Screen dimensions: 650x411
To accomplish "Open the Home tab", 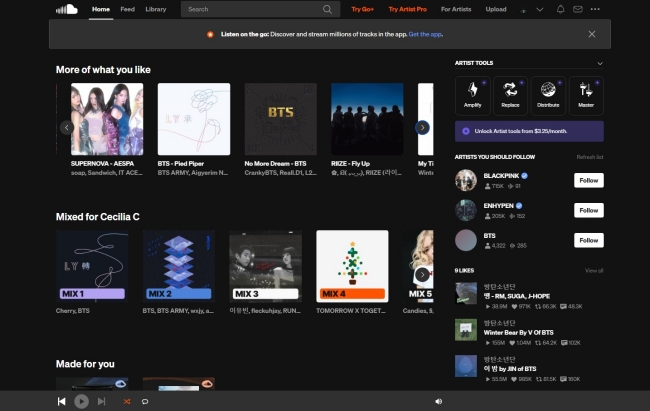I will 101,9.
